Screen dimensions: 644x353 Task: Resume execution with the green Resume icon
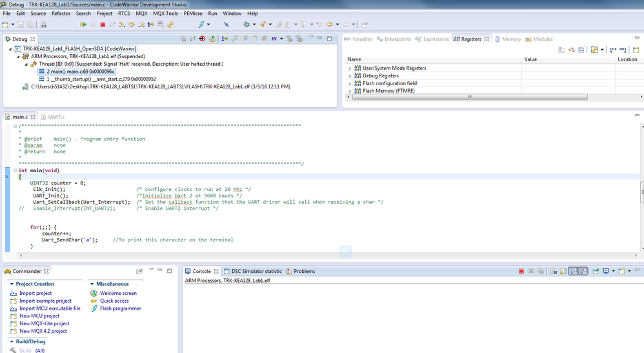pyautogui.click(x=83, y=25)
